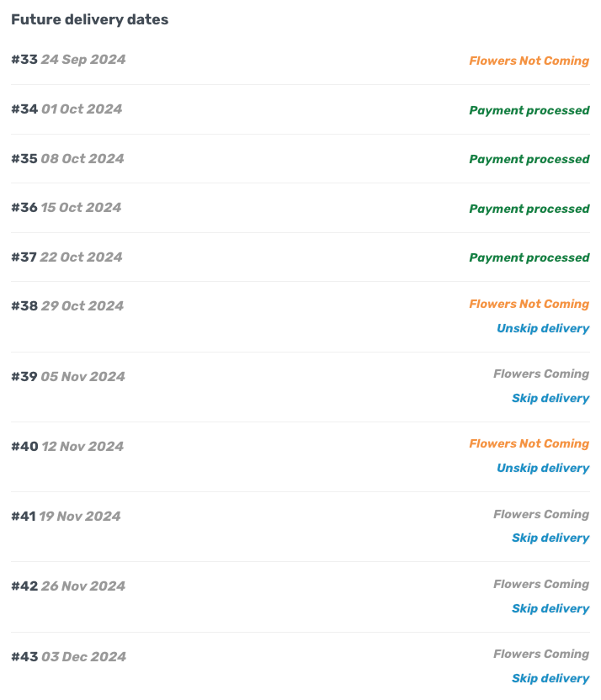Click Flowers Coming status for #39
The width and height of the screenshot is (601, 700).
point(541,374)
